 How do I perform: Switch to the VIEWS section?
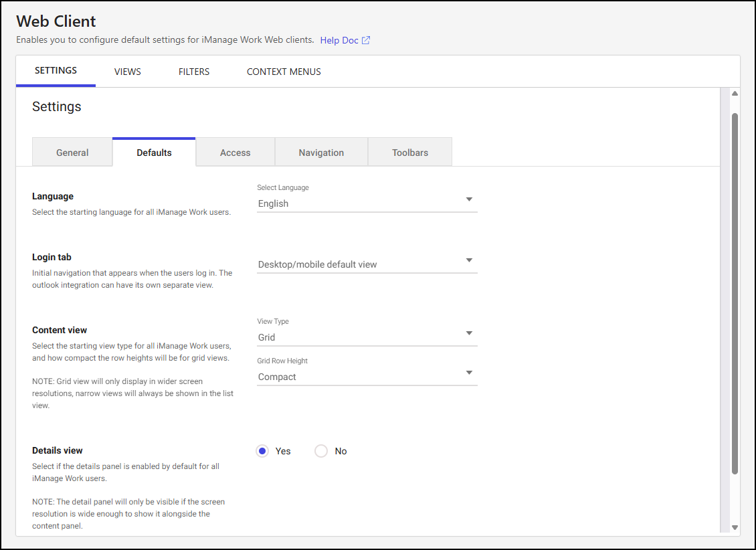tap(127, 71)
